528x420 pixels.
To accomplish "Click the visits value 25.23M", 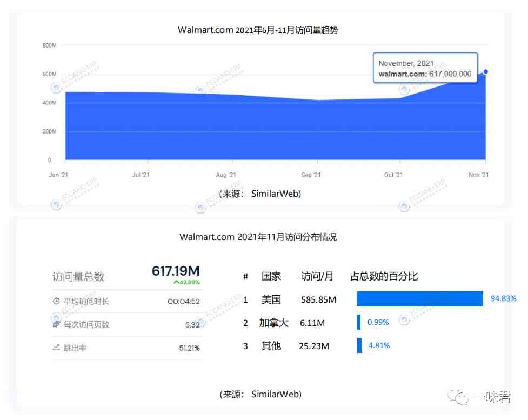I will [314, 346].
